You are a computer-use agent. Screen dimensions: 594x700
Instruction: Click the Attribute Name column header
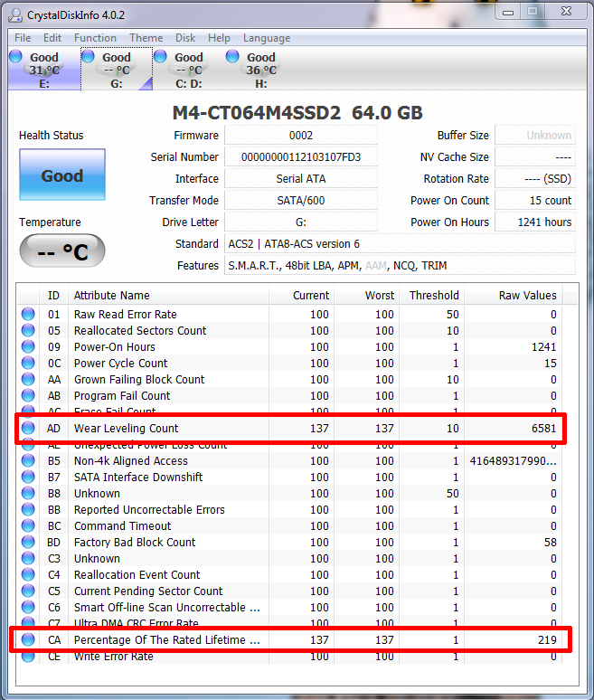coord(168,295)
